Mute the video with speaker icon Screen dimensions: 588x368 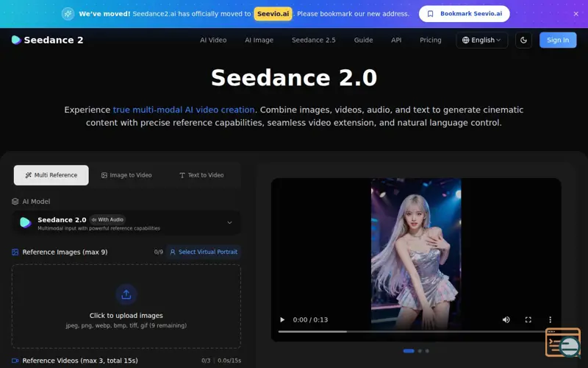(506, 320)
